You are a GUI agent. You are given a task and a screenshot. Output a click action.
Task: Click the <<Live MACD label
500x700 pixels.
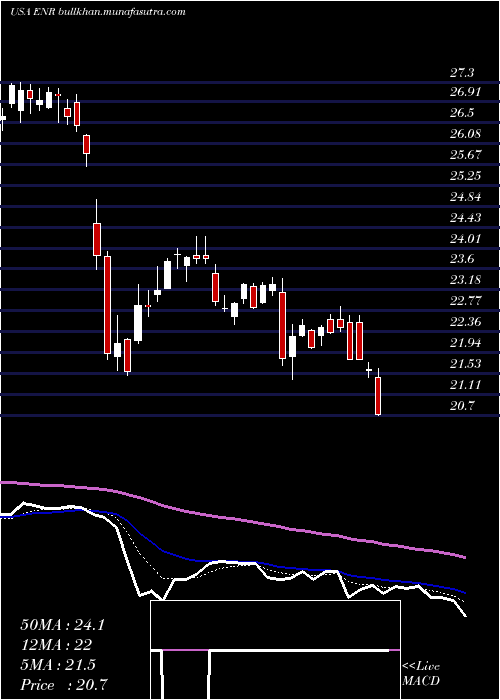click(x=421, y=673)
